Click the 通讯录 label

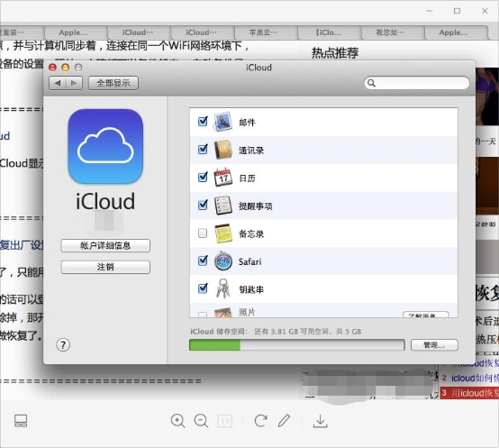tap(251, 151)
